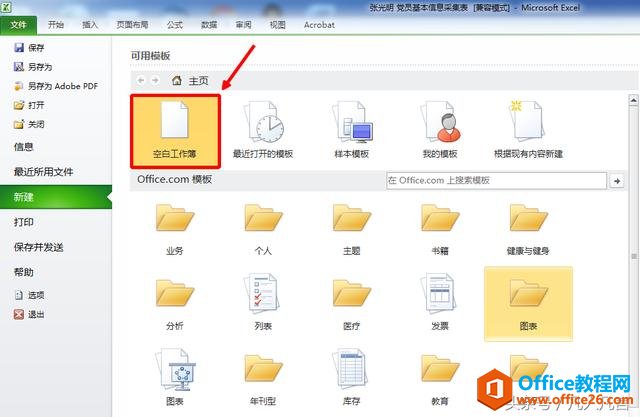Open the 主题 template folder
This screenshot has width=640, height=417.
coord(352,230)
